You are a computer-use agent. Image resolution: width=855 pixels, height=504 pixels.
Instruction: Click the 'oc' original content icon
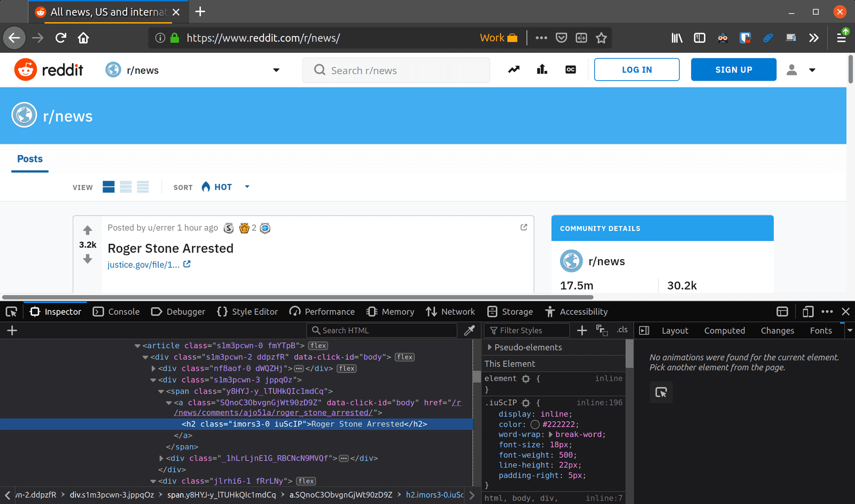pos(570,69)
